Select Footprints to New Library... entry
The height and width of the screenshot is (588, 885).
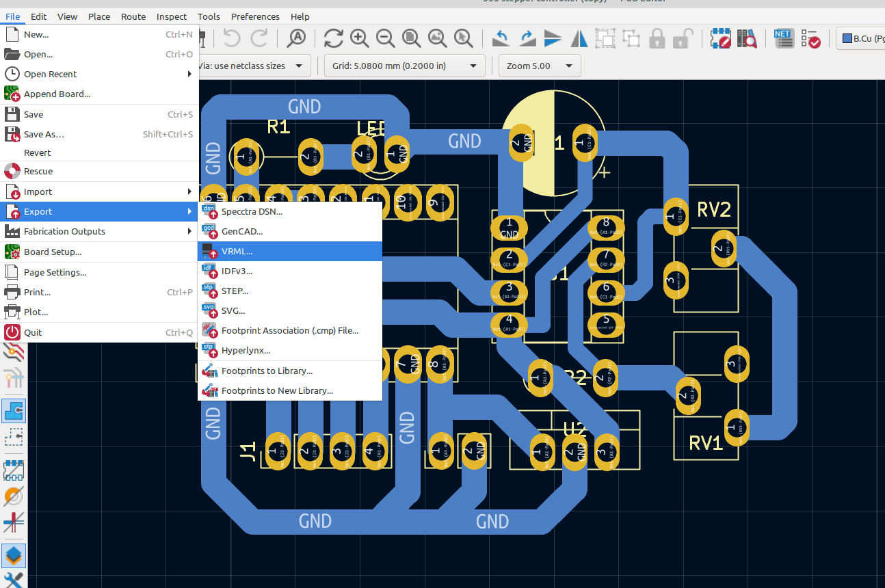(290, 390)
